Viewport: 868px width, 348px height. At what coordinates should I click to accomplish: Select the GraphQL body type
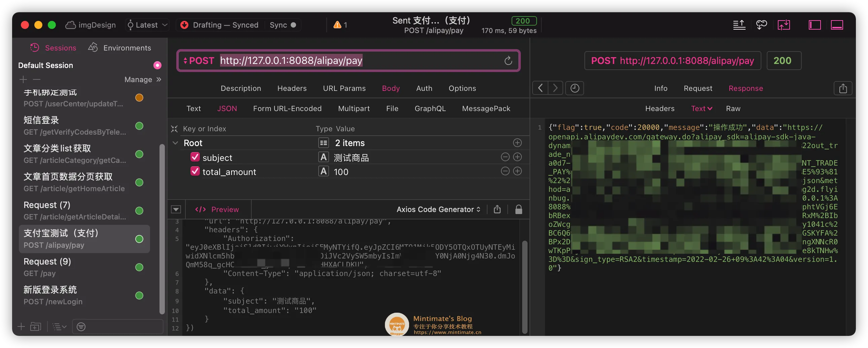(x=430, y=109)
